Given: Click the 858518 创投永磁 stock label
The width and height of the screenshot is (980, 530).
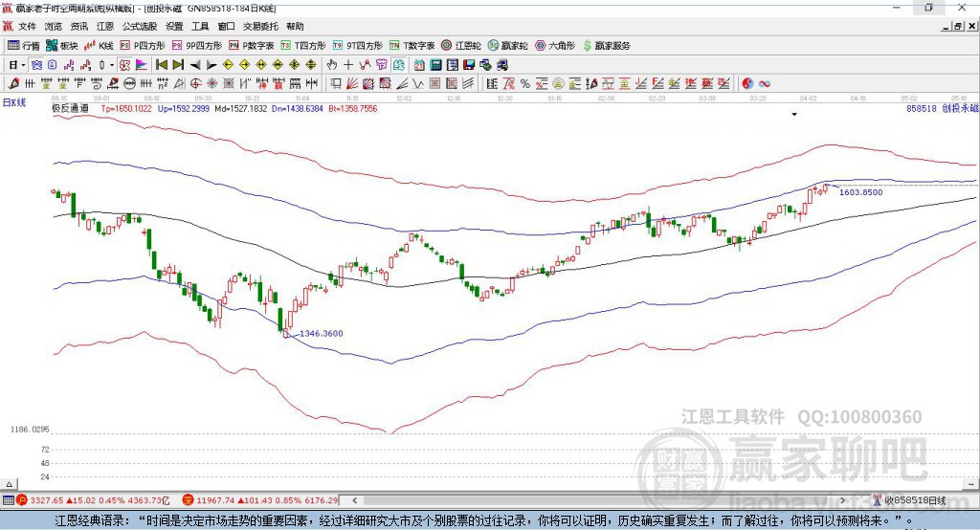Looking at the screenshot, I should (943, 108).
